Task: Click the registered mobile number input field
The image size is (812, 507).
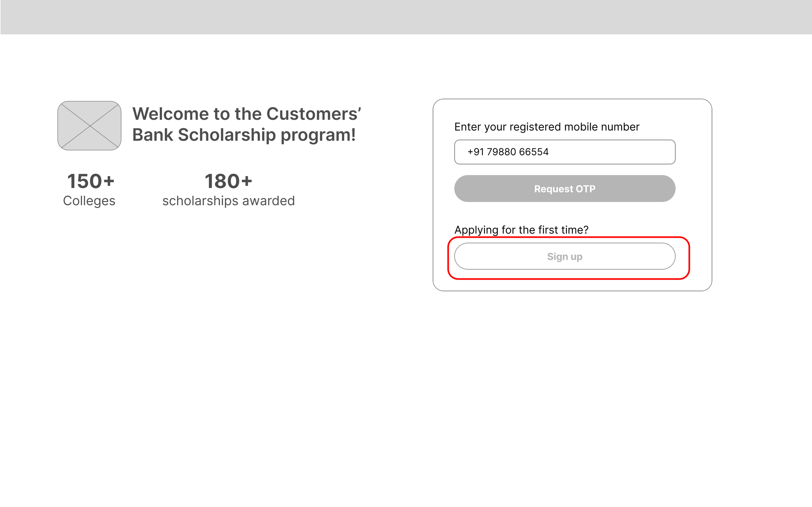Action: pos(565,152)
